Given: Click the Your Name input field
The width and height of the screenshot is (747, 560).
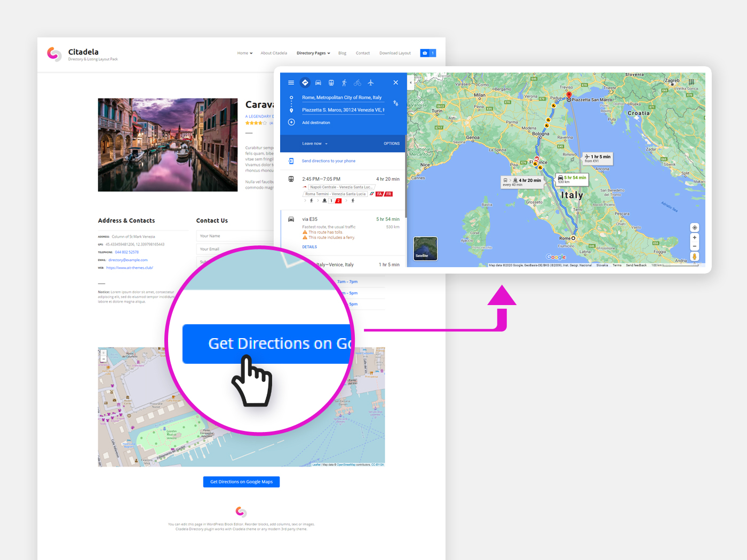Looking at the screenshot, I should [x=235, y=236].
